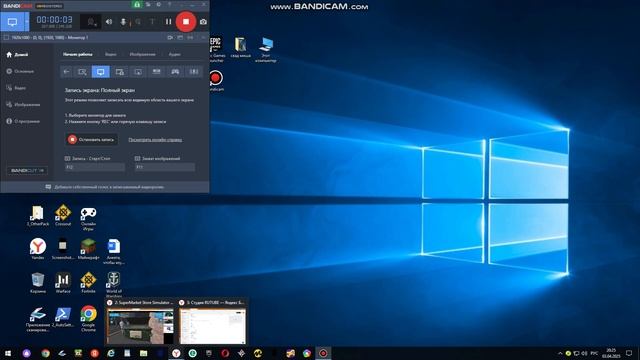This screenshot has height=360, width=640.
Task: Open the output folder icon in title bar
Action: coord(148,4)
